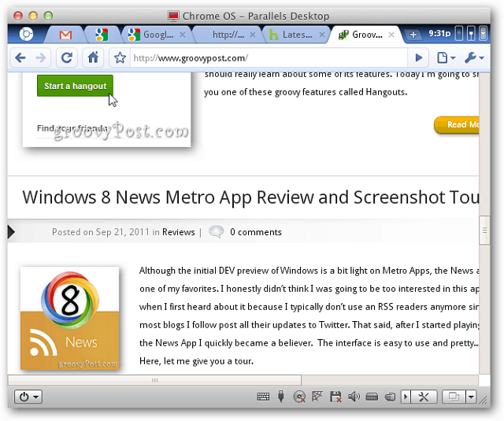Viewport: 504px width, 421px height.
Task: Open the Page menu dropdown
Action: [x=447, y=57]
